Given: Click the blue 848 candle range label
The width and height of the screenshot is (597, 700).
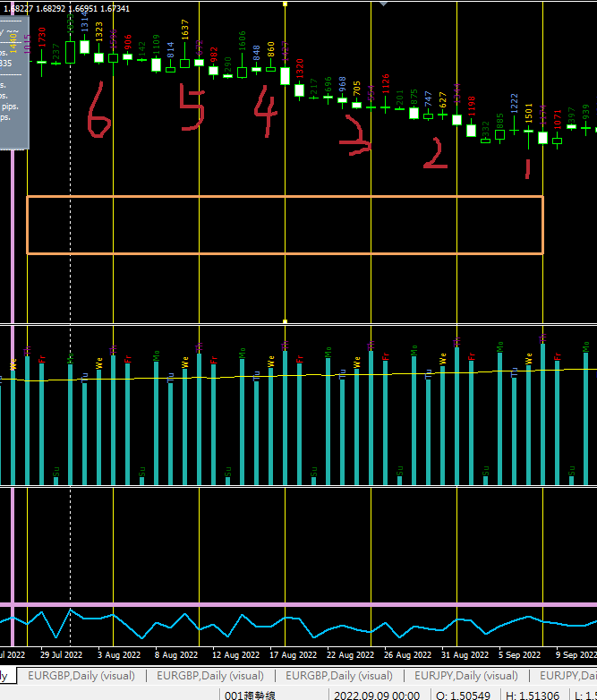Looking at the screenshot, I should pyautogui.click(x=256, y=53).
